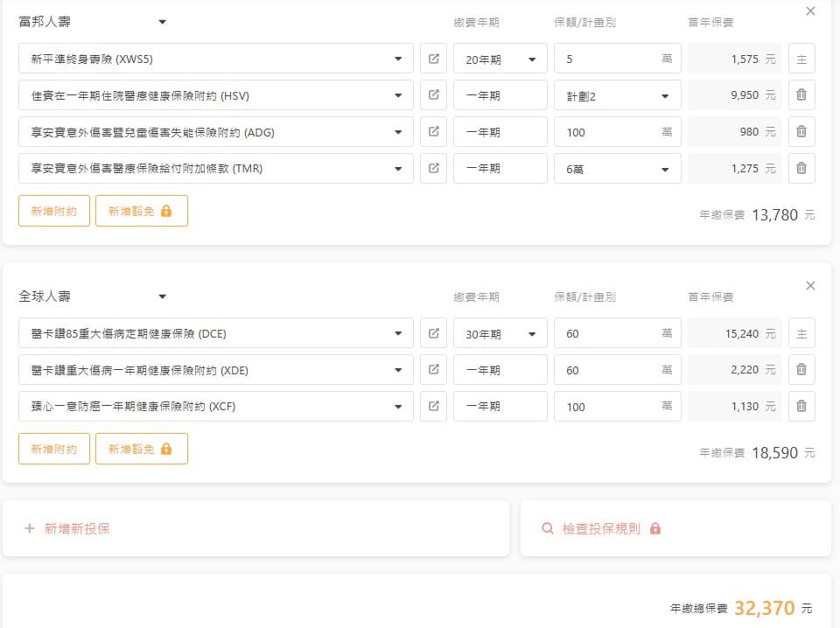Delete the 臻心一意防癌 (XCF) rider
Image resolution: width=840 pixels, height=628 pixels.
tap(801, 407)
